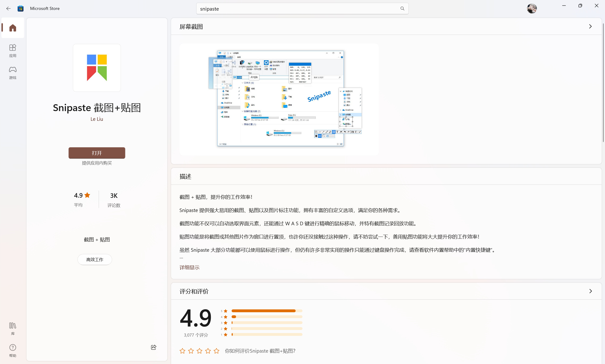Viewport: 605px width, 364px height.
Task: Go to Home in the sidebar
Action: (x=13, y=28)
